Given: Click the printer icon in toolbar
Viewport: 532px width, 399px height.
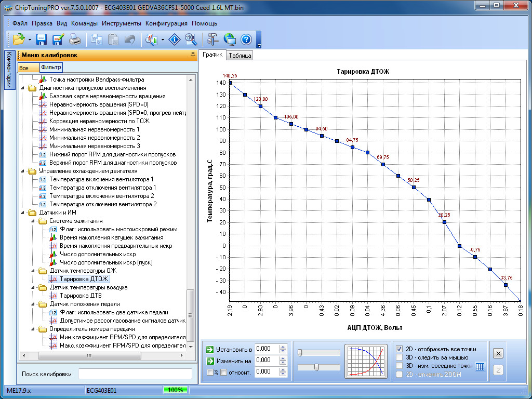Looking at the screenshot, I should (75, 39).
